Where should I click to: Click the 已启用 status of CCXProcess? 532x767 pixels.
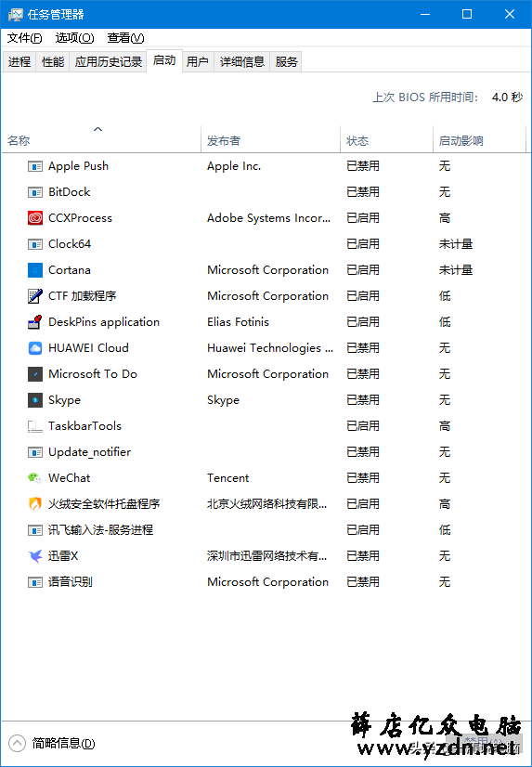tap(363, 218)
